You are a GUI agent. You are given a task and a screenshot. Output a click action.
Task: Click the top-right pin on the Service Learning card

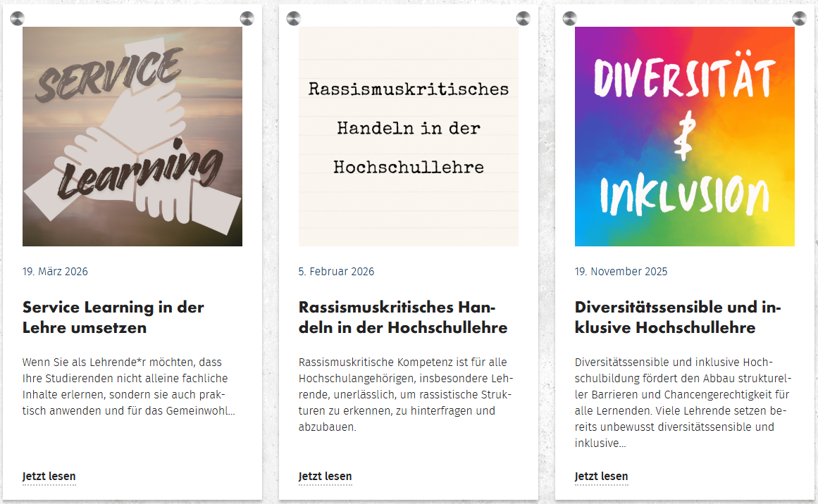pos(247,18)
